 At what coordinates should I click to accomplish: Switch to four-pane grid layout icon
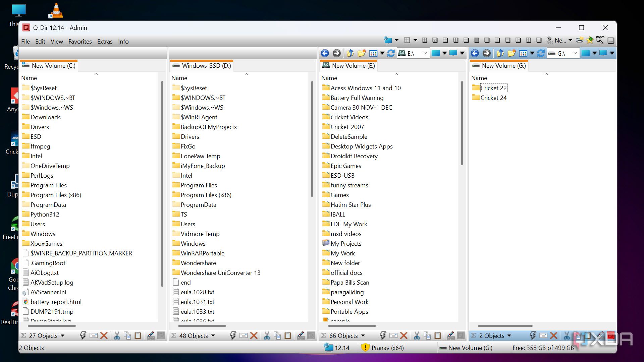424,40
